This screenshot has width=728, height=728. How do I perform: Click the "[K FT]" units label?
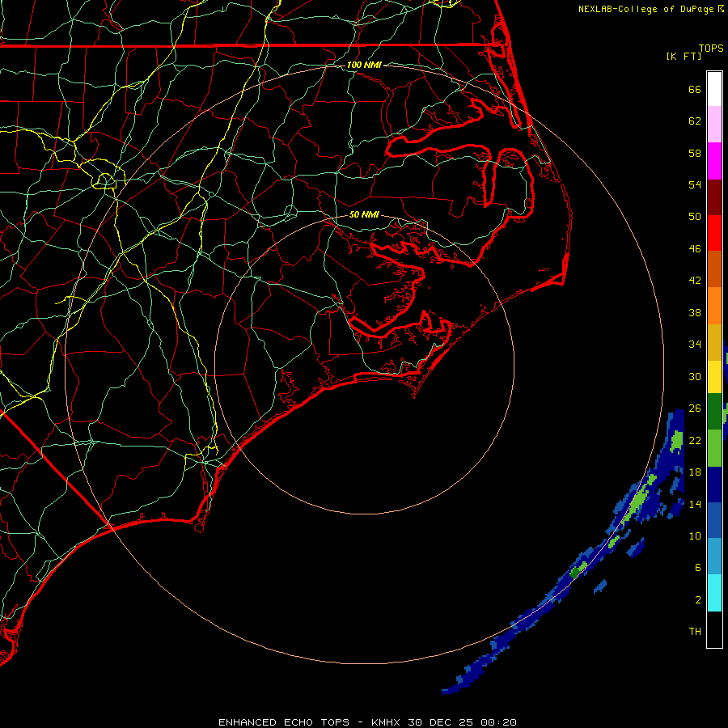(x=684, y=56)
